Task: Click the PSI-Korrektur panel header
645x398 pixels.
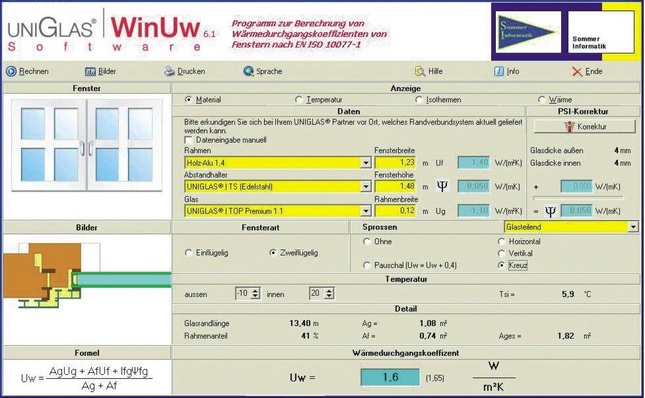Action: coord(583,111)
